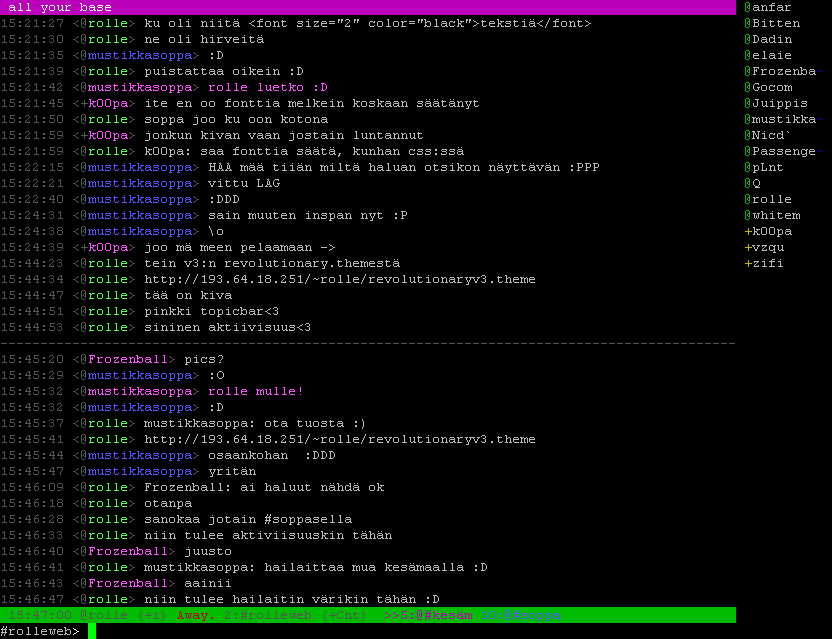Click the message "tää on kiva"
832x639 pixels.
click(188, 295)
